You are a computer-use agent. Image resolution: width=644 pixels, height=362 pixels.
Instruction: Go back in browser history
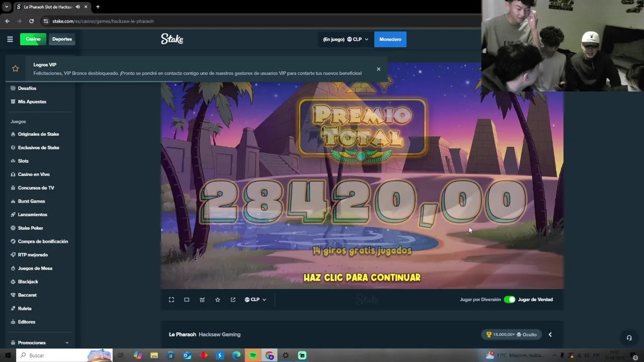coord(7,21)
